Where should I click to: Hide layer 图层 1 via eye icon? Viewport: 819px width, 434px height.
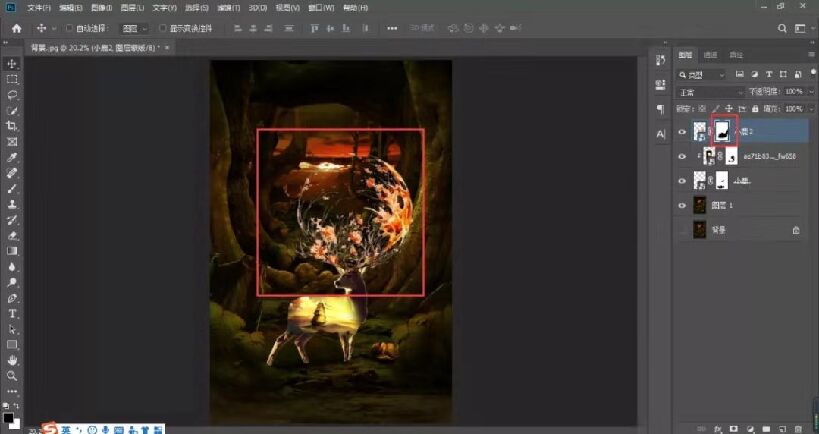tap(682, 205)
